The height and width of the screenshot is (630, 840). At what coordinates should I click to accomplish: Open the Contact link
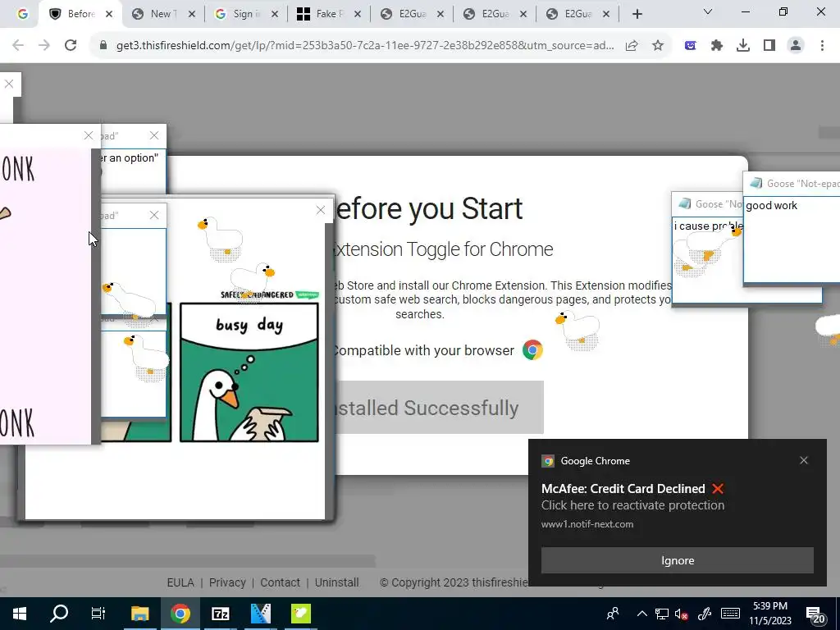click(x=280, y=582)
